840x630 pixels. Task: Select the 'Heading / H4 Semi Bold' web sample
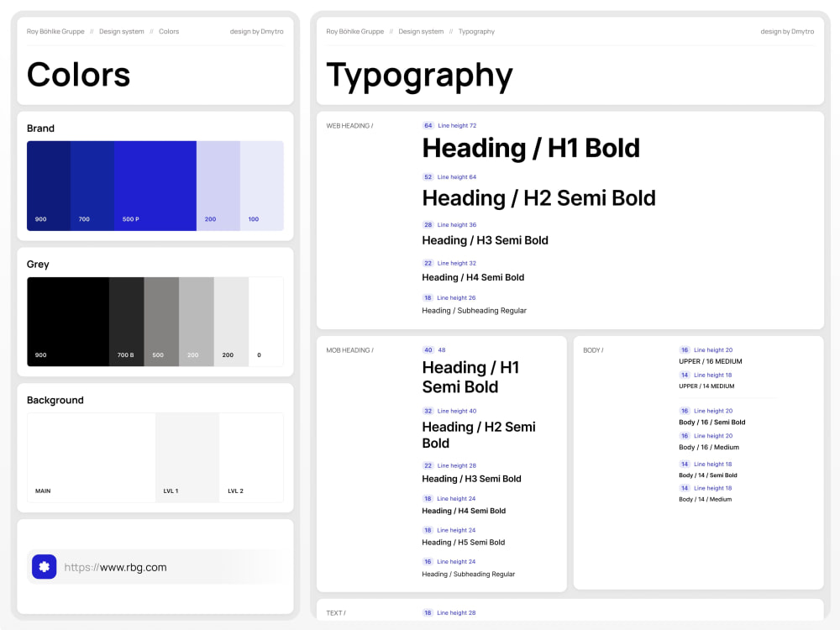(473, 277)
